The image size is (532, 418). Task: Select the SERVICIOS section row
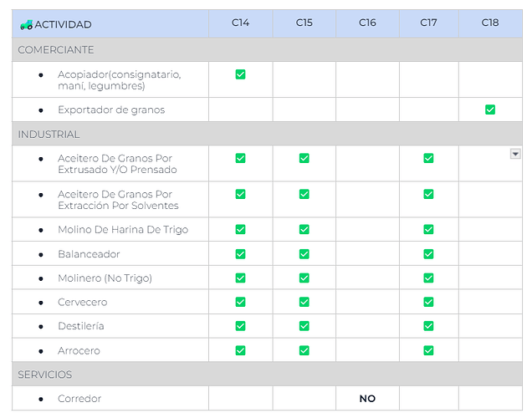pyautogui.click(x=45, y=375)
